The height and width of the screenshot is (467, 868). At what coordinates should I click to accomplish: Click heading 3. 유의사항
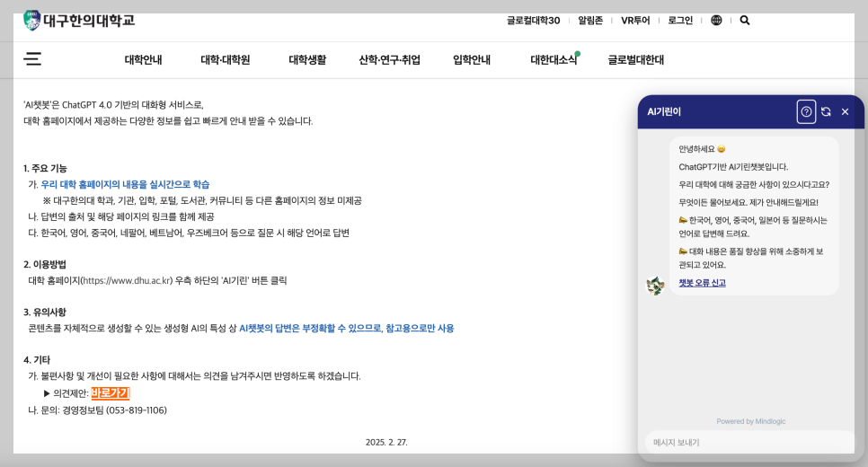[44, 312]
